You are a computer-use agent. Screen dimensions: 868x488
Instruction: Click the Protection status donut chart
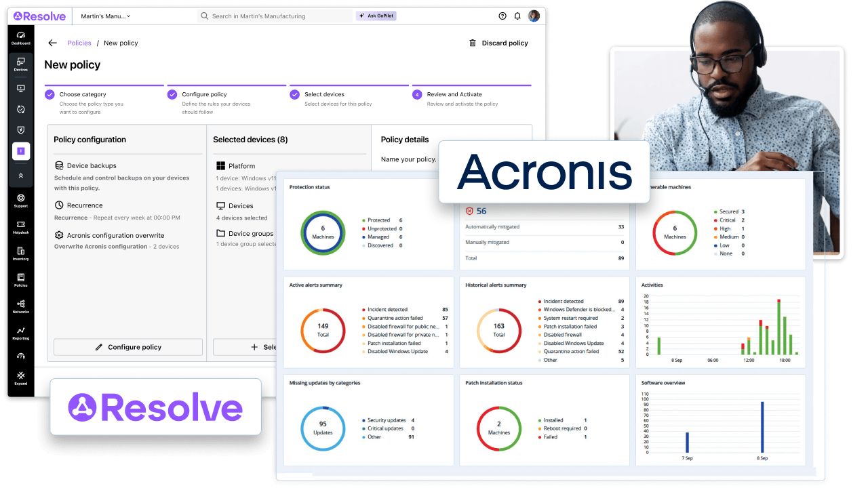click(323, 232)
